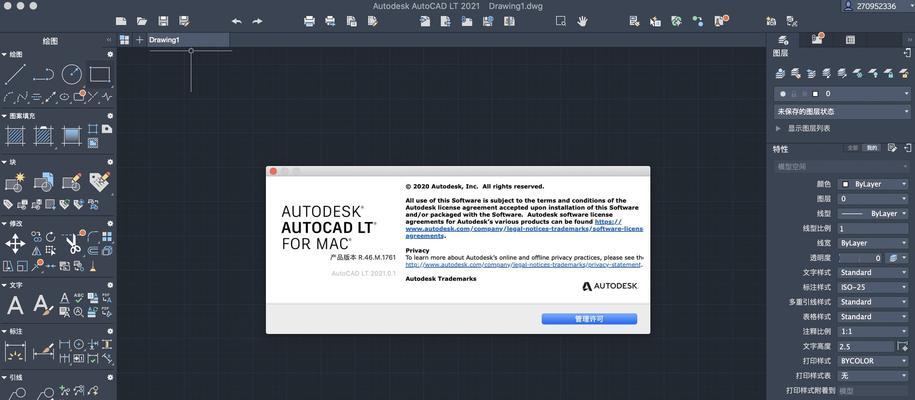Toggle 我的 properties filter
This screenshot has width=915, height=400.
pos(871,148)
